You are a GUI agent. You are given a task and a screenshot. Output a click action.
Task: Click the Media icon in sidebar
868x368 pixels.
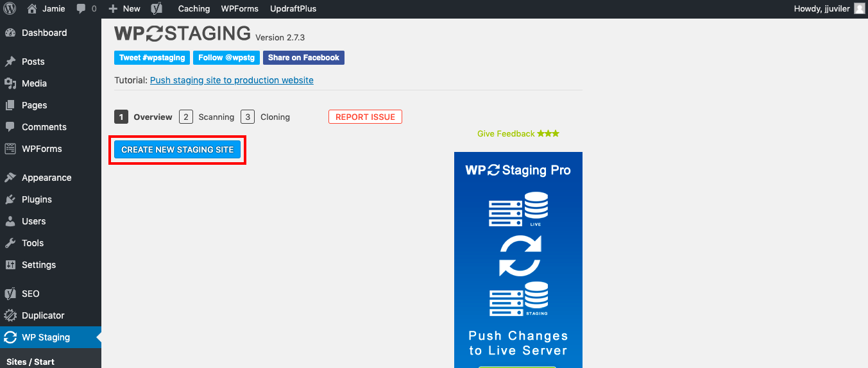coord(10,83)
